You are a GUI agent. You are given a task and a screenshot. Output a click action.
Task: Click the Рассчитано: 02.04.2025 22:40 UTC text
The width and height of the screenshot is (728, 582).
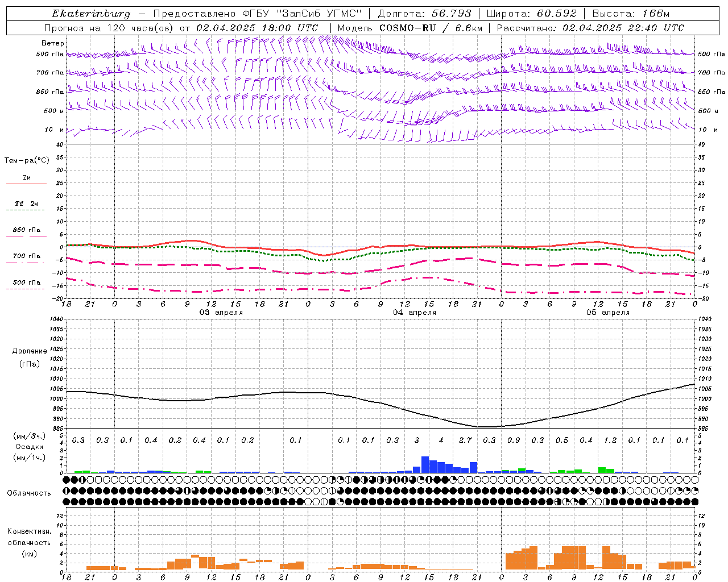[590, 28]
